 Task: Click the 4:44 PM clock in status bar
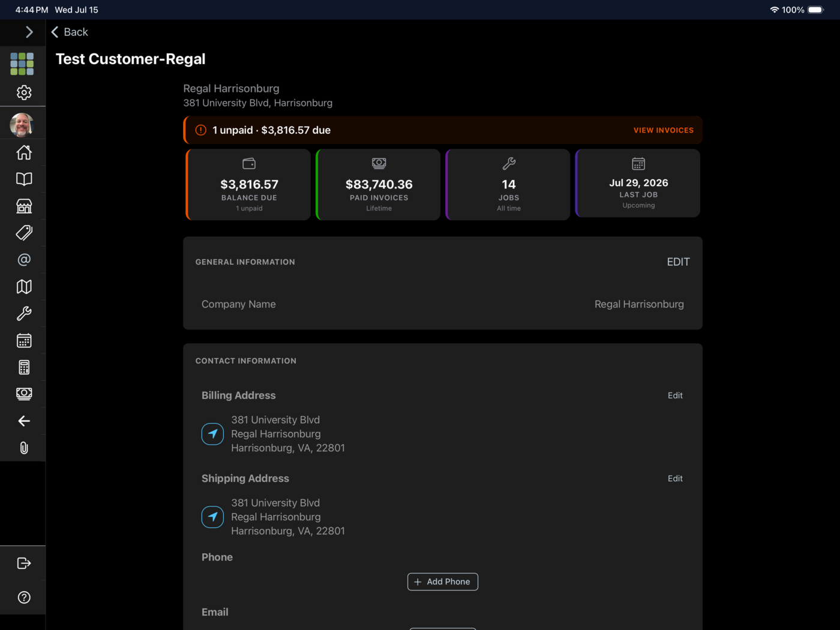click(32, 10)
